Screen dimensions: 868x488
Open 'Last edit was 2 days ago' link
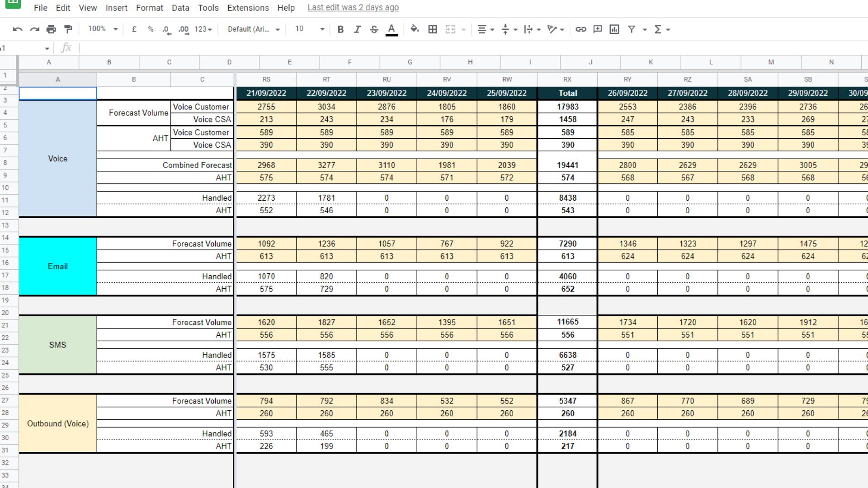click(x=353, y=8)
